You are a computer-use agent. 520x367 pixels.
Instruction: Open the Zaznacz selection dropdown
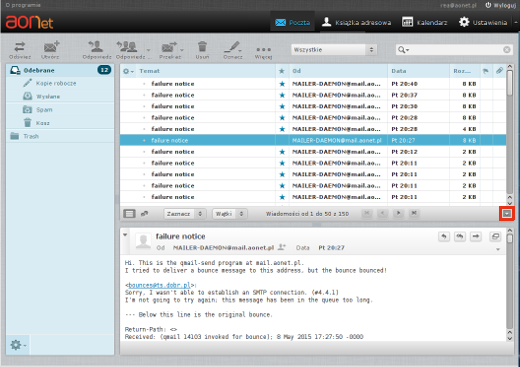[185, 214]
